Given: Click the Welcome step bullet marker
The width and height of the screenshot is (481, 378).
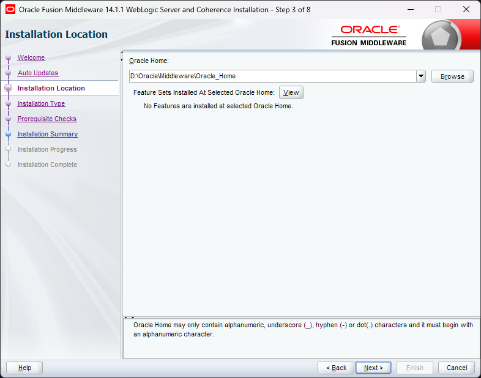Looking at the screenshot, I should (8, 58).
